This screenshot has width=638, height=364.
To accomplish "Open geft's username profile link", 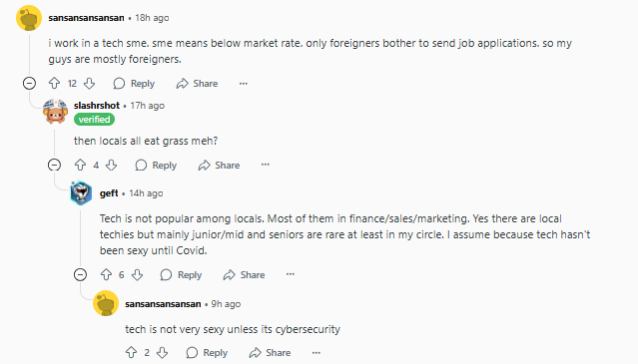I will (109, 192).
